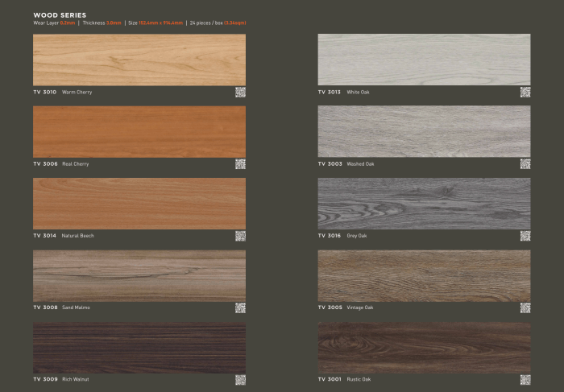Choose the White Oak plank sample
564x392 pixels.
[424, 60]
